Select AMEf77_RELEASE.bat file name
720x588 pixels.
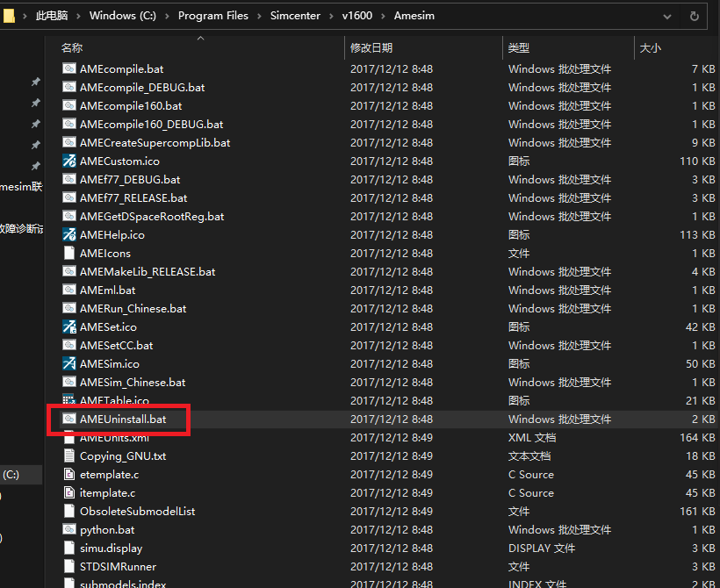[133, 197]
